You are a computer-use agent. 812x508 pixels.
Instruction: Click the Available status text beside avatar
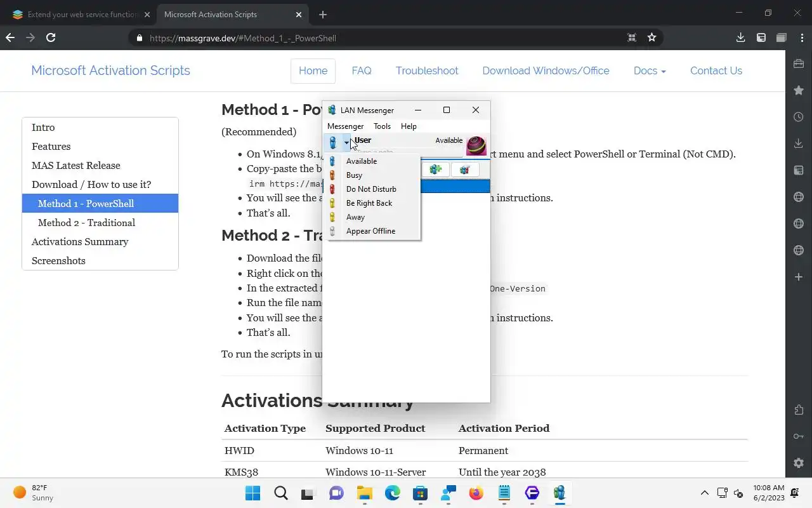[449, 140]
